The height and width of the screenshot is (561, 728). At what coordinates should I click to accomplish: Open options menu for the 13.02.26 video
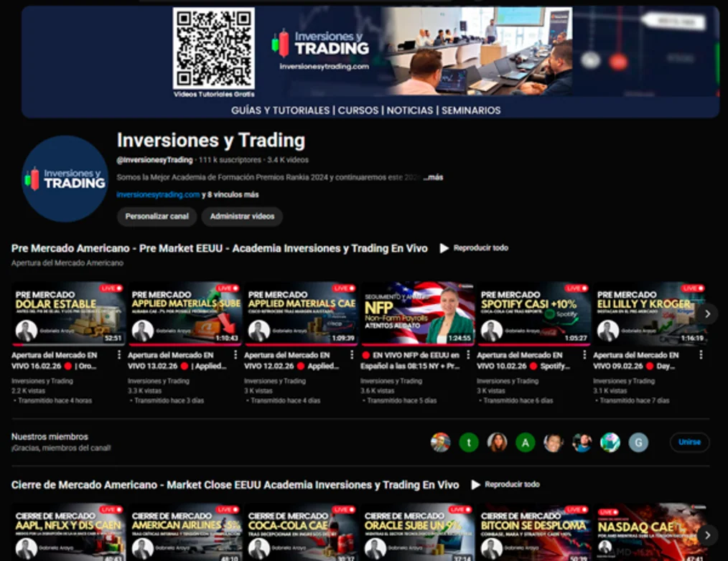coord(235,355)
